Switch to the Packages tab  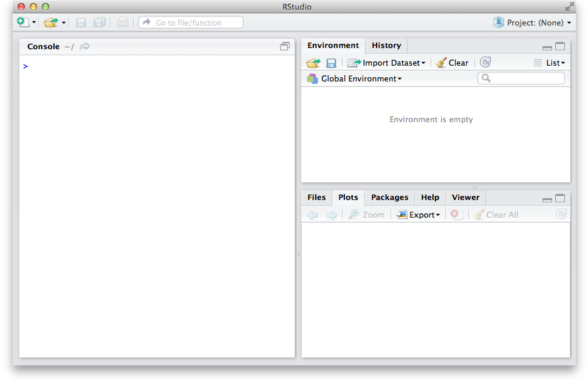[x=389, y=198]
